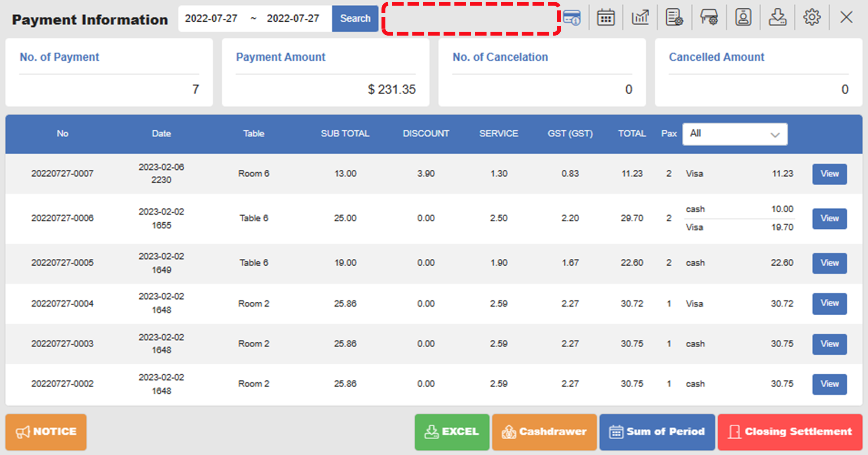Image resolution: width=868 pixels, height=455 pixels.
Task: View payment 20220727-0007 details
Action: click(x=829, y=174)
